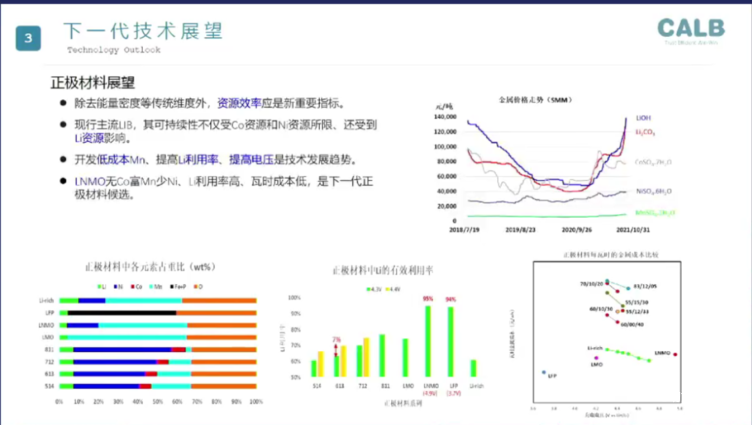This screenshot has height=425, width=752.
Task: Click the highlighted text 低成本Mn
Action: [121, 160]
